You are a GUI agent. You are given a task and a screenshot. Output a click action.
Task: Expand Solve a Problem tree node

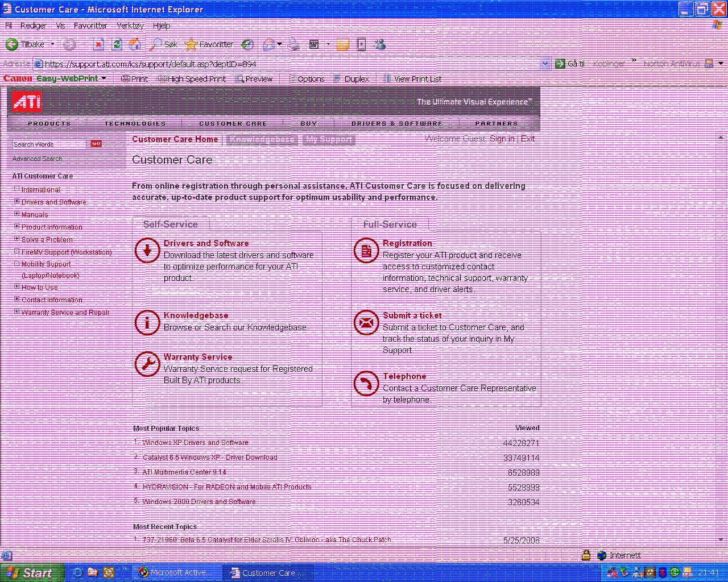point(17,239)
